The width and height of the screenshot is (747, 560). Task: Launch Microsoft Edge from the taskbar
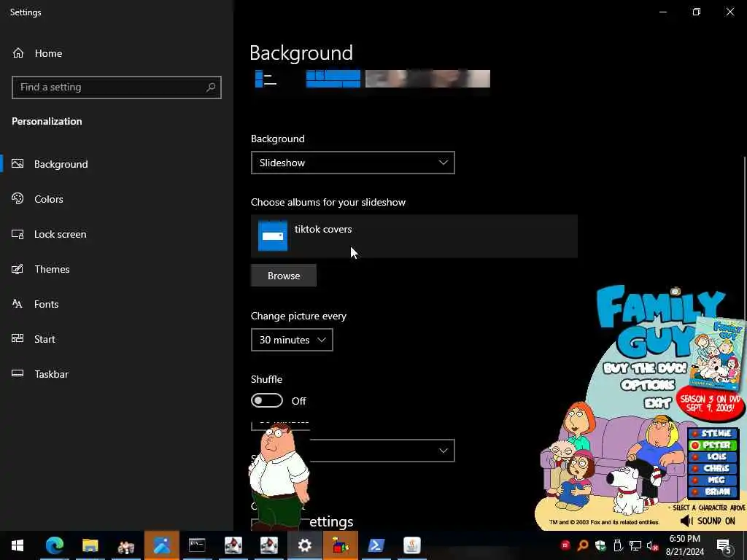54,545
